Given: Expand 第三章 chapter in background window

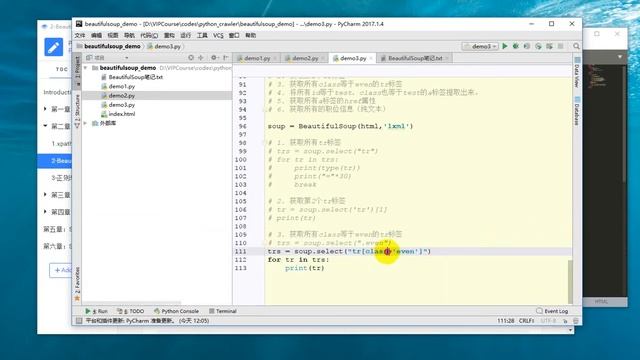Looking at the screenshot, I should 45,195.
